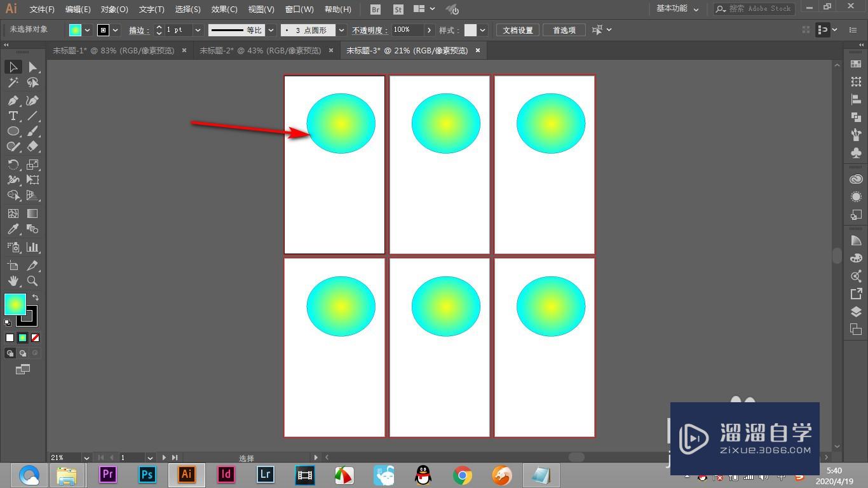Open the artboard navigation dropdown
868x488 pixels.
[x=151, y=457]
